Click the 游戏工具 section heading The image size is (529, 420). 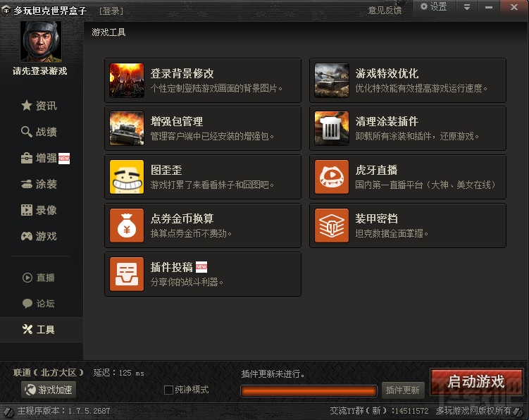coord(108,32)
